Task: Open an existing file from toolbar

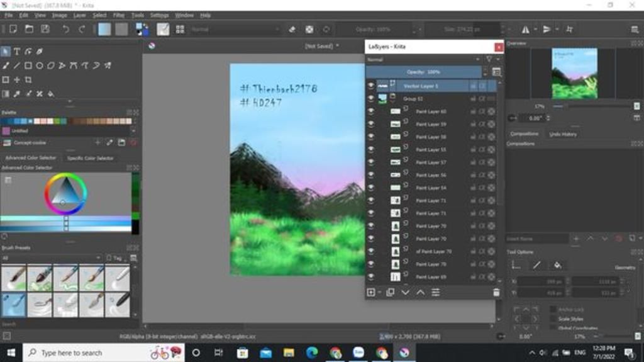Action: 29,29
